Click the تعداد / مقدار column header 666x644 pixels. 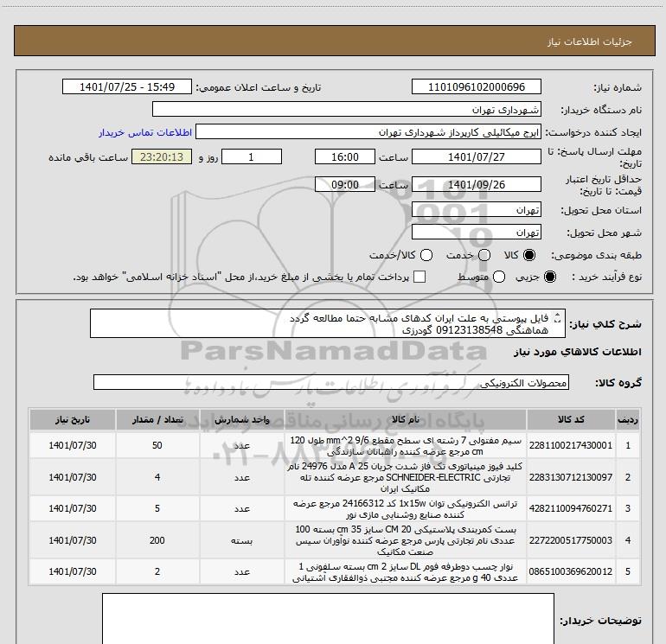coord(157,419)
